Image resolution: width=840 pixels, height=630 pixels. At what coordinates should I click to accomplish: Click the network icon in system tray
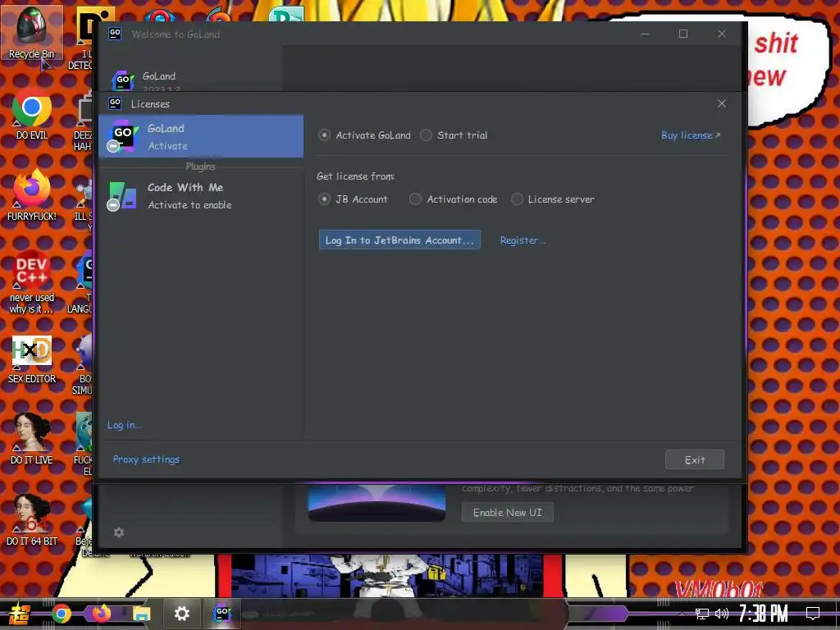701,614
